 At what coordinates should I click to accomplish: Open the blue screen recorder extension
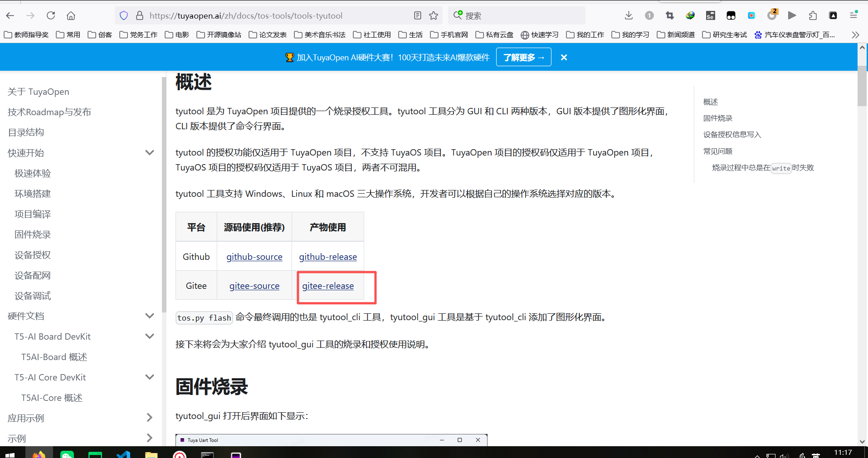tap(751, 15)
